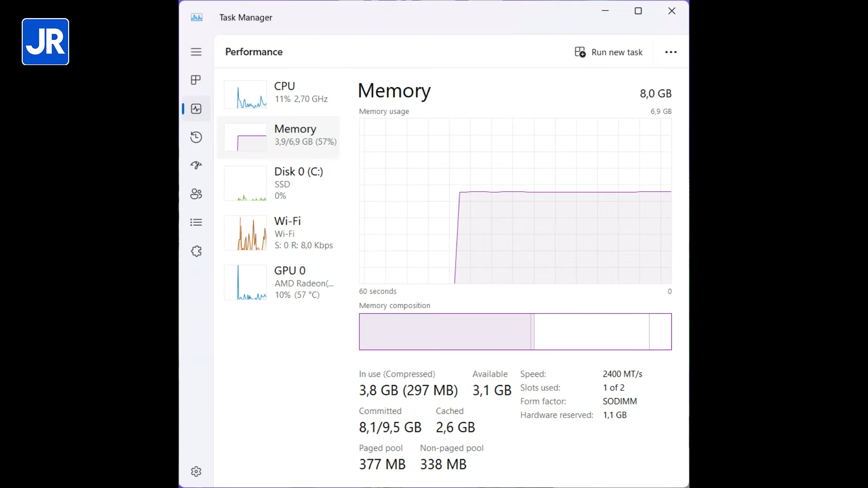This screenshot has width=868, height=488.
Task: Maximize the Task Manager window
Action: (638, 11)
